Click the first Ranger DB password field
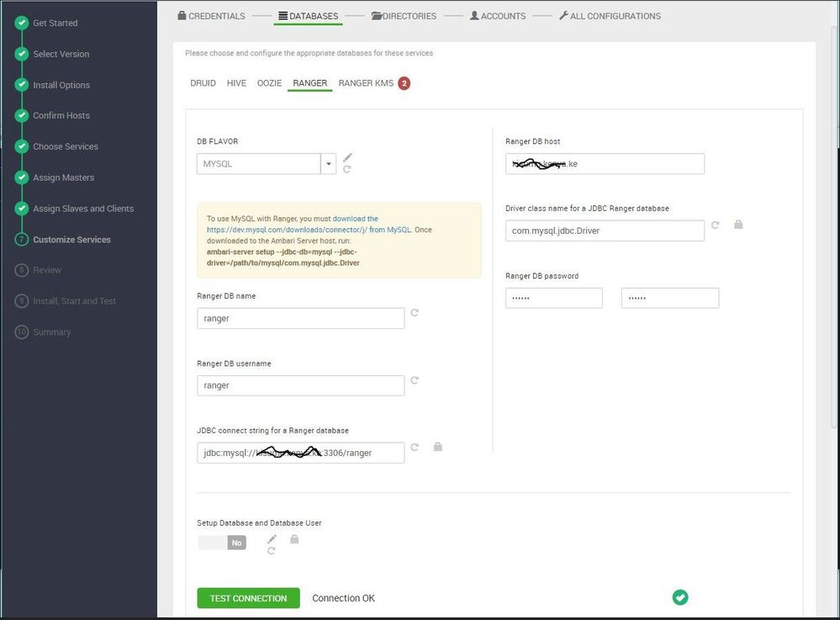Viewport: 840px width, 620px height. (x=554, y=298)
